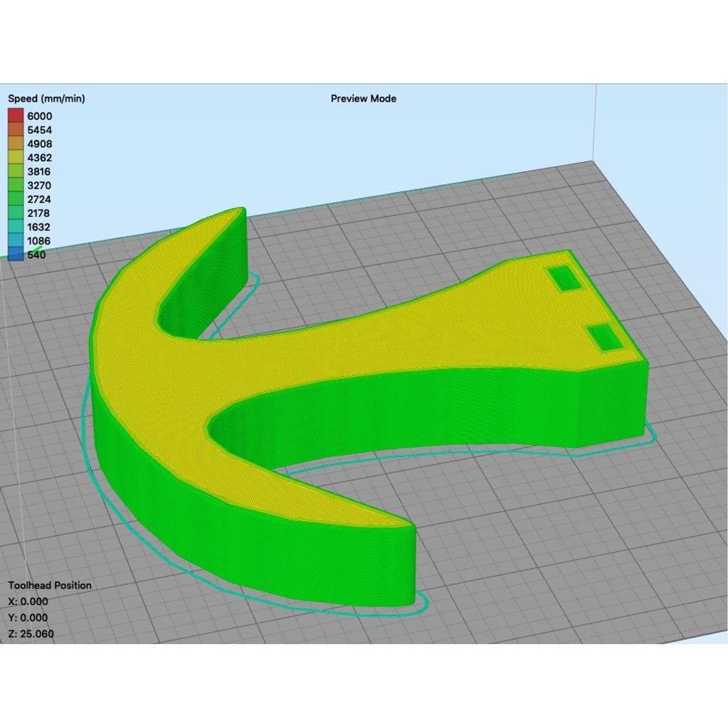Click the red 6000 speed color swatch

(x=16, y=116)
